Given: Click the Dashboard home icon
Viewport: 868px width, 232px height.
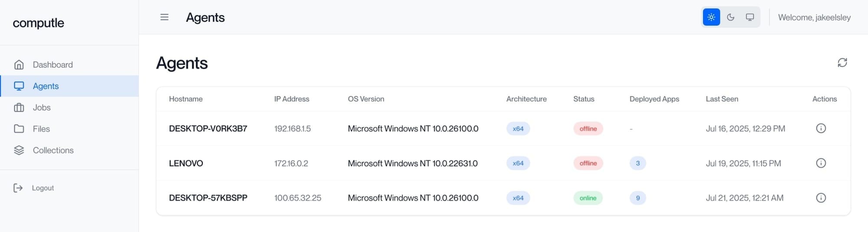Looking at the screenshot, I should (19, 65).
